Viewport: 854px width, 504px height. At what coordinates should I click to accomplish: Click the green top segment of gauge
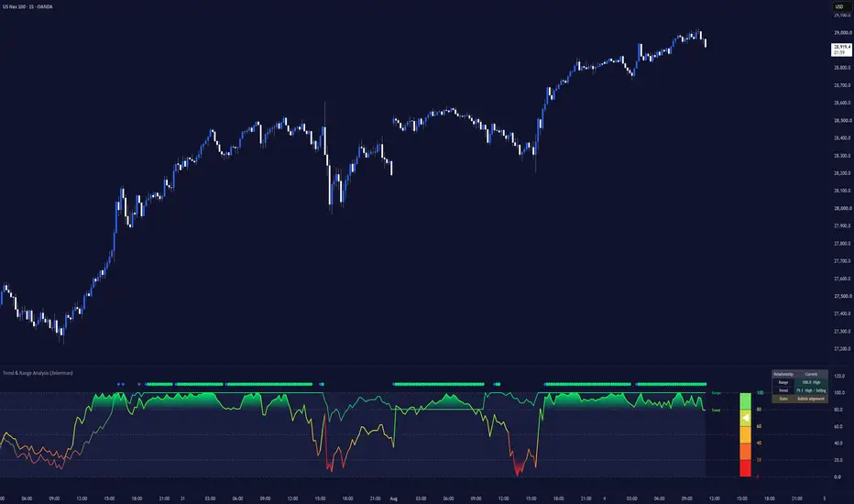coord(745,401)
